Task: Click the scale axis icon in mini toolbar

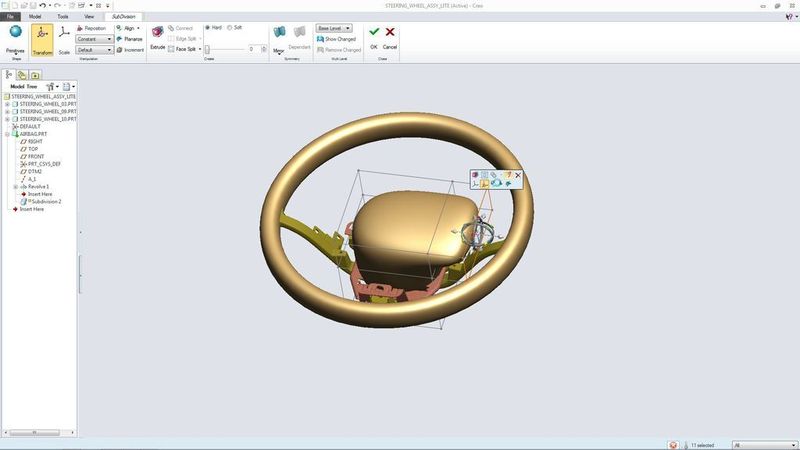Action: 475,184
